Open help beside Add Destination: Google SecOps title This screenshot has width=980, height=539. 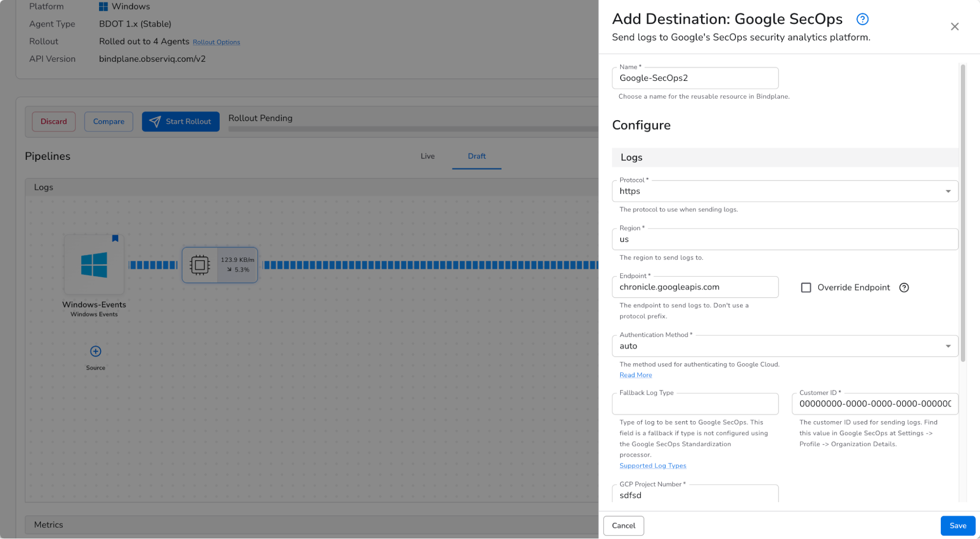(862, 19)
